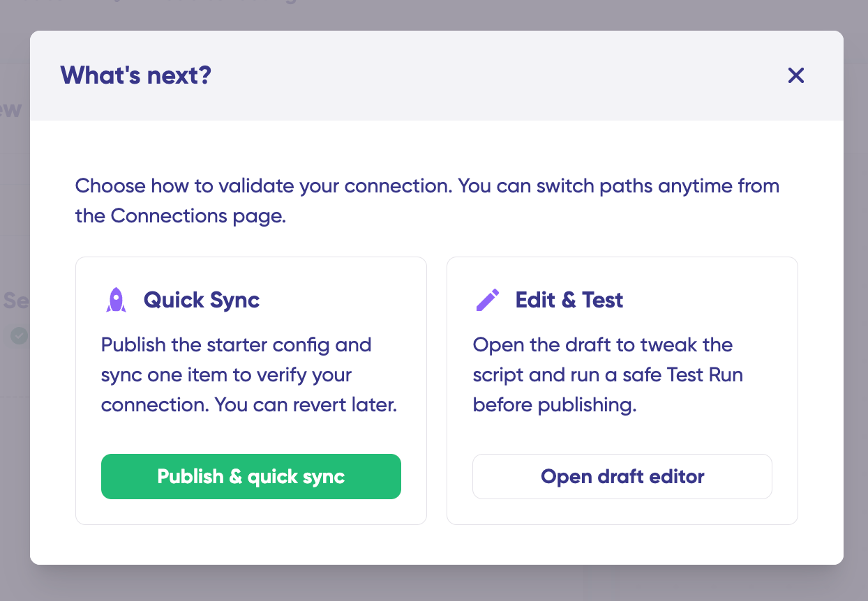Click empty space below the Open draft editor button
Image resolution: width=868 pixels, height=601 pixels.
point(622,512)
